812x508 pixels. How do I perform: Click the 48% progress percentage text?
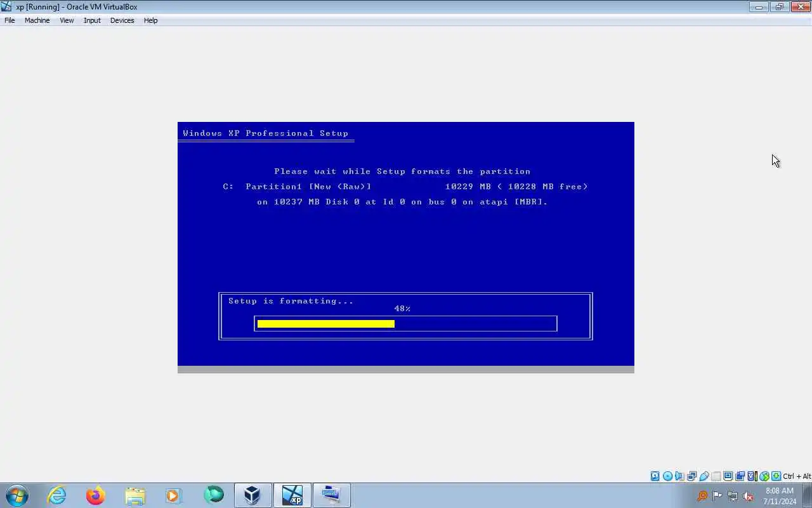tap(402, 309)
